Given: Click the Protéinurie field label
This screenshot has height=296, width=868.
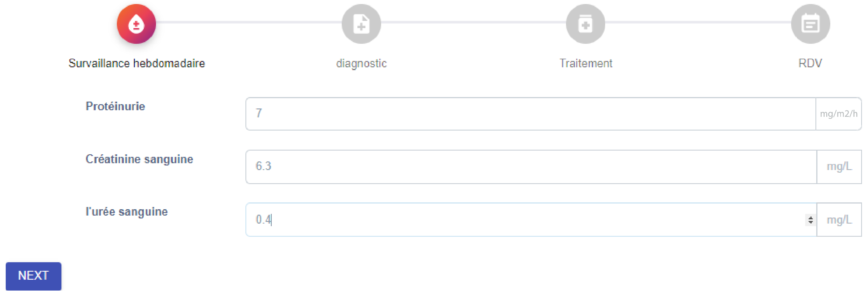Looking at the screenshot, I should 115,106.
